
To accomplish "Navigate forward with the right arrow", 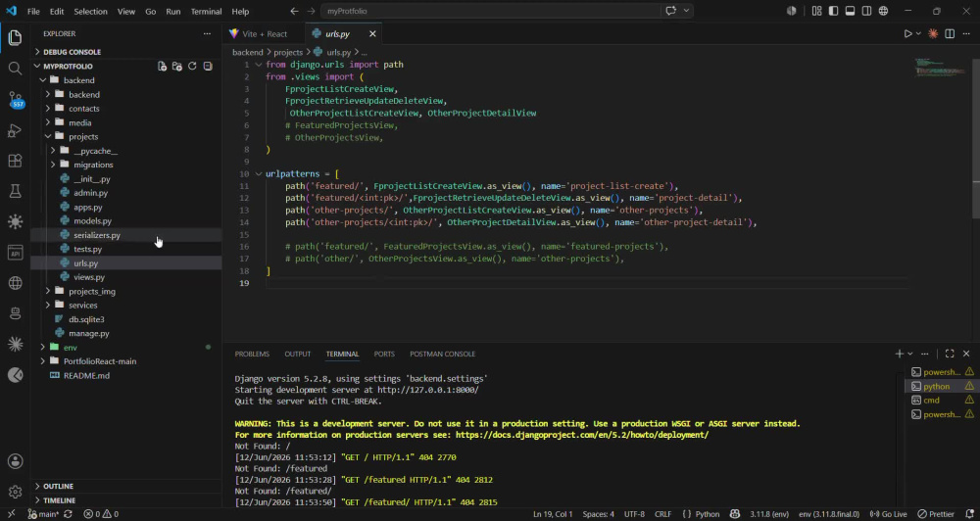I will tap(312, 11).
